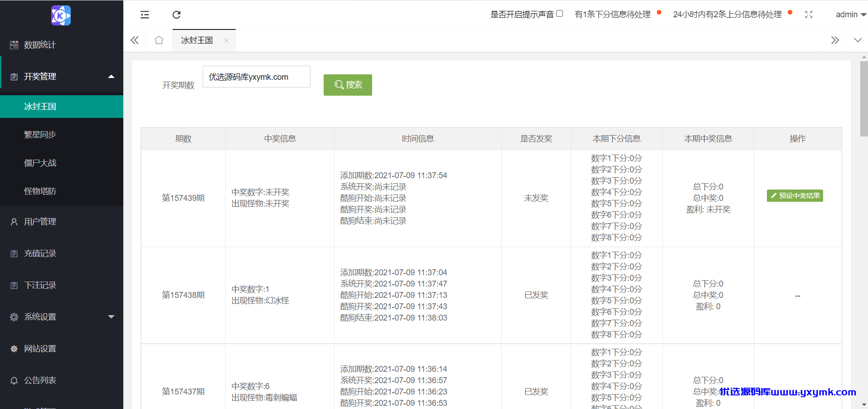Click the 第157437期 cell
868x409 pixels.
pyautogui.click(x=183, y=392)
